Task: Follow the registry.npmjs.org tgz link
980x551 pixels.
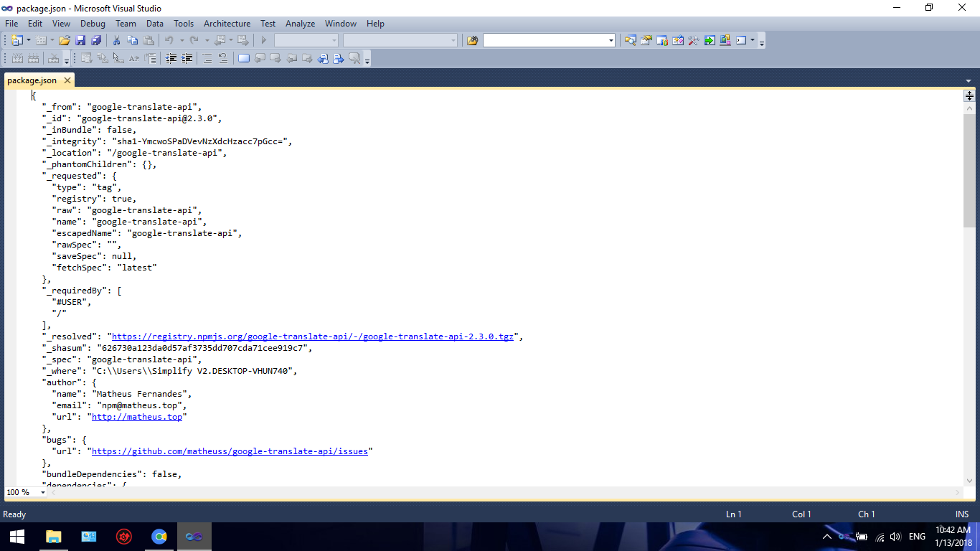Action: pyautogui.click(x=312, y=336)
